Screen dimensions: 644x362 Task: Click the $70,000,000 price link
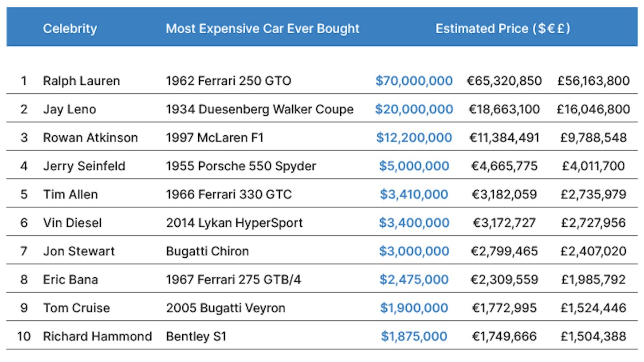(x=414, y=81)
